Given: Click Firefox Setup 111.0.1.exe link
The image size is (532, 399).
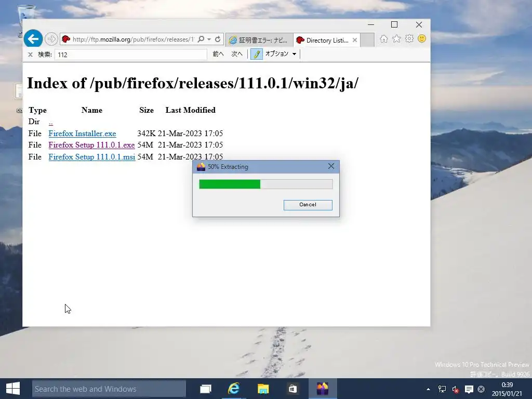Looking at the screenshot, I should point(91,145).
